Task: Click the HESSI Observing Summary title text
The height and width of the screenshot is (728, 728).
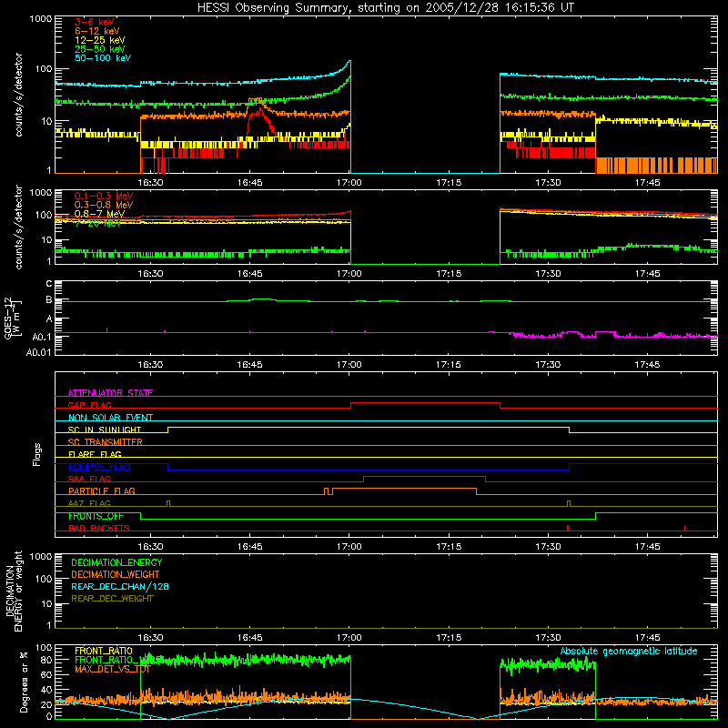Action: (x=386, y=8)
